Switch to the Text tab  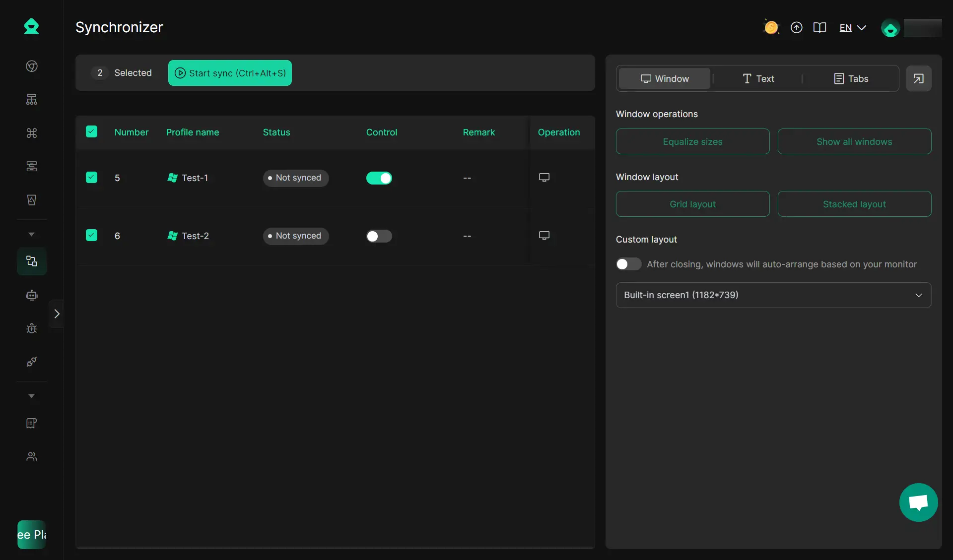click(758, 78)
